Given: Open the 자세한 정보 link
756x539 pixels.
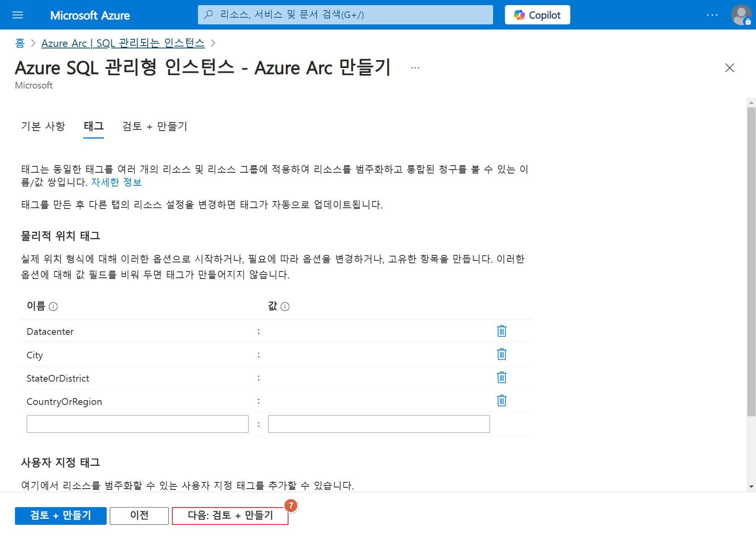Looking at the screenshot, I should pos(116,182).
